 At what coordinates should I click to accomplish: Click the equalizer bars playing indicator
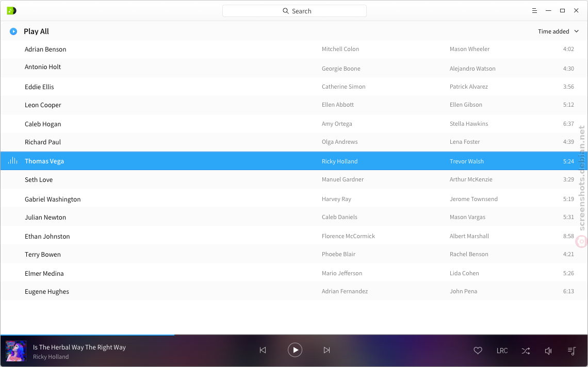coord(13,161)
